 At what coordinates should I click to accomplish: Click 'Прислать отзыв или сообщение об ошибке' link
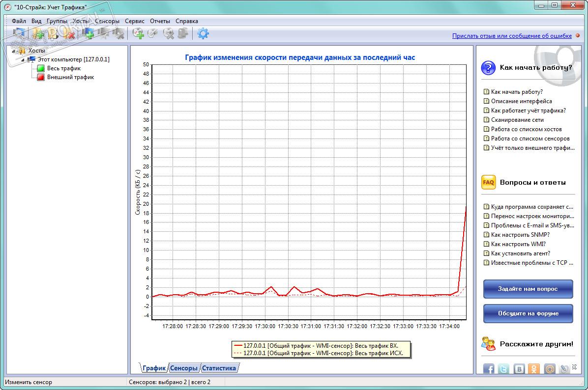[x=512, y=35]
